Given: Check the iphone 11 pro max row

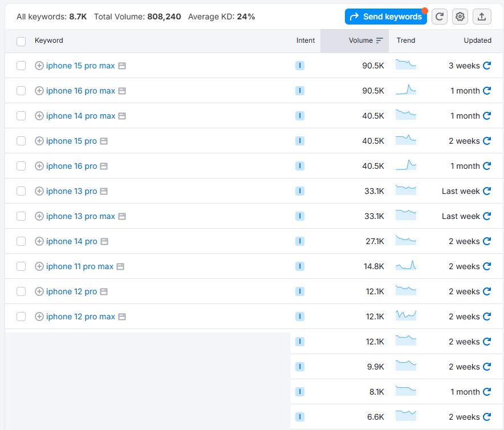Looking at the screenshot, I should coord(21,266).
